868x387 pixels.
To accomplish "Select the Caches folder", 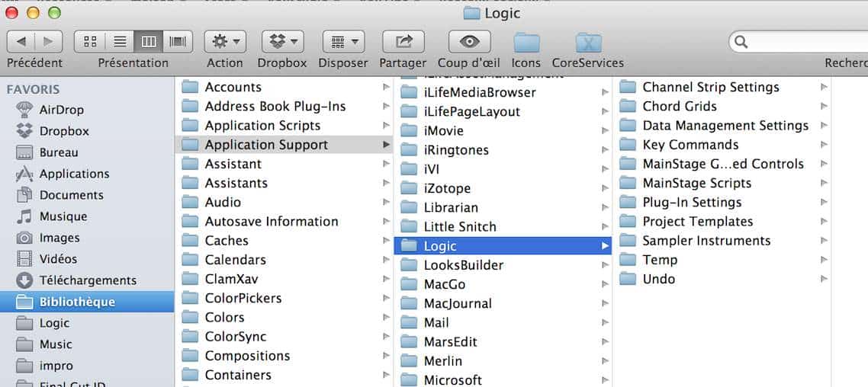I will (x=284, y=241).
